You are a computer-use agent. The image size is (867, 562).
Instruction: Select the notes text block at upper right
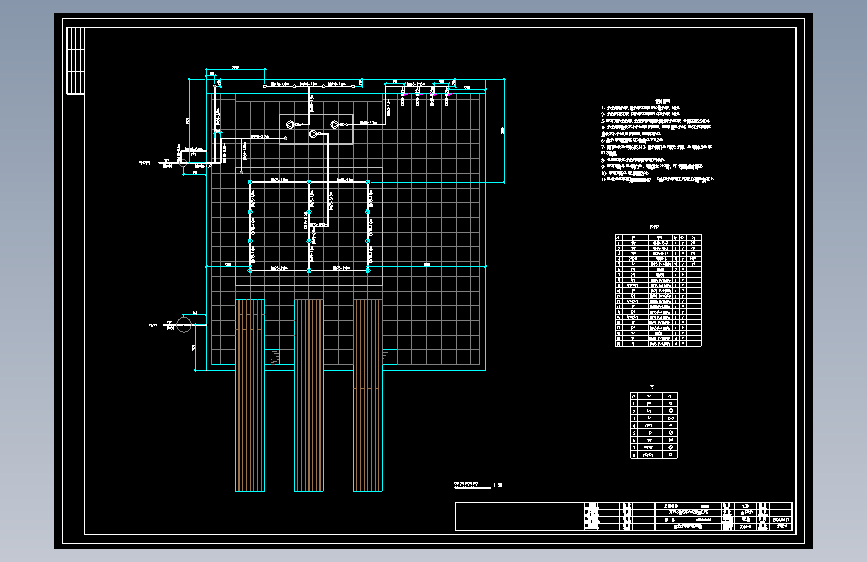657,141
